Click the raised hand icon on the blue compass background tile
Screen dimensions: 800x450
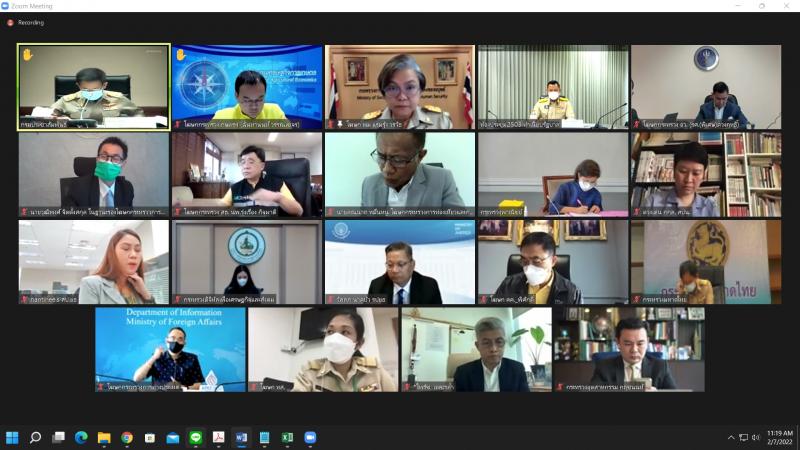(x=181, y=54)
